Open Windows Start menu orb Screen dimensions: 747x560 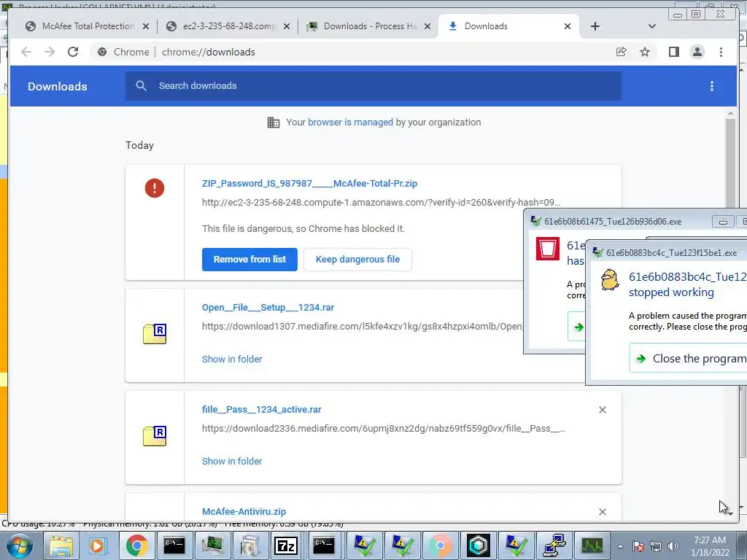point(18,545)
